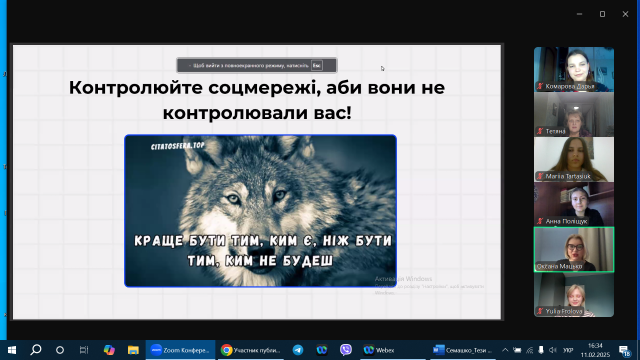Switch to labeled Webex taskbar window
The height and width of the screenshot is (360, 640).
[393, 350]
